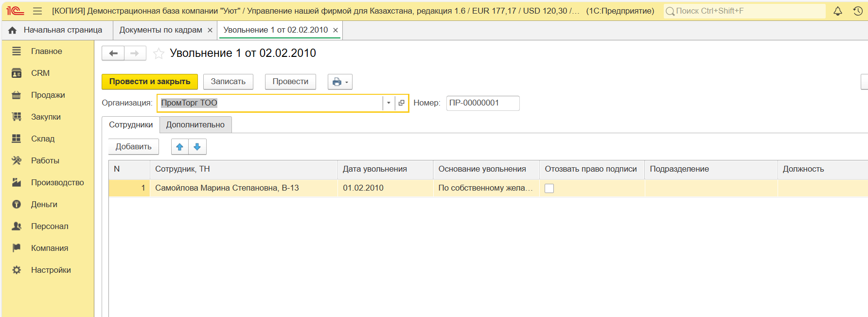This screenshot has width=868, height=317.
Task: Go back using left arrow button
Action: [x=113, y=53]
